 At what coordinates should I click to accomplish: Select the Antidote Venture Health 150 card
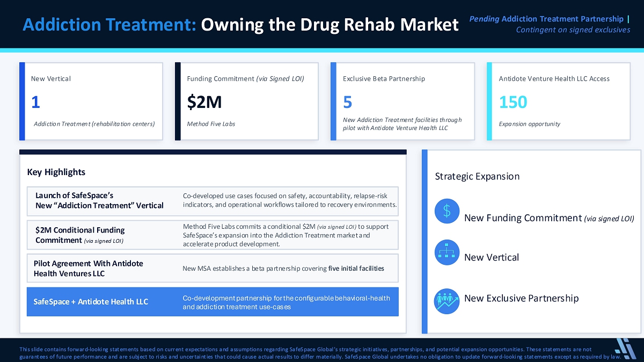(x=559, y=102)
